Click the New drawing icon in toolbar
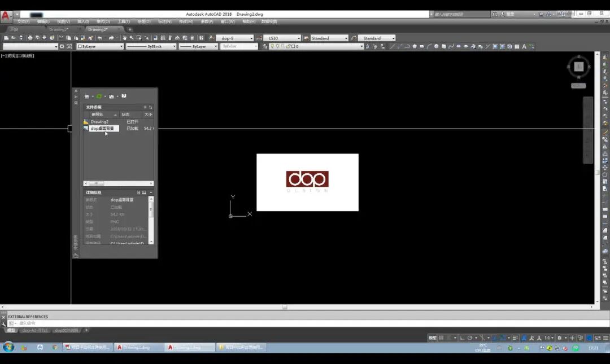 tap(6, 38)
